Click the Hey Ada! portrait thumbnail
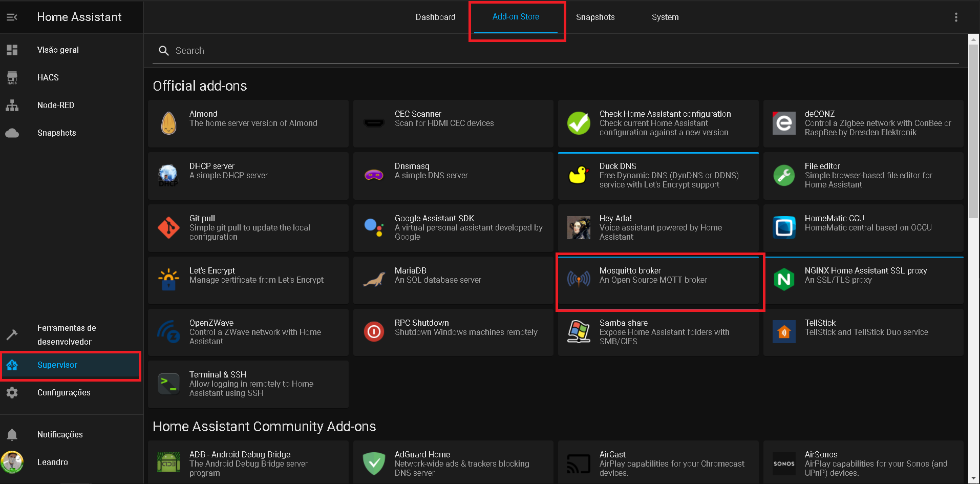The height and width of the screenshot is (484, 980). [579, 227]
